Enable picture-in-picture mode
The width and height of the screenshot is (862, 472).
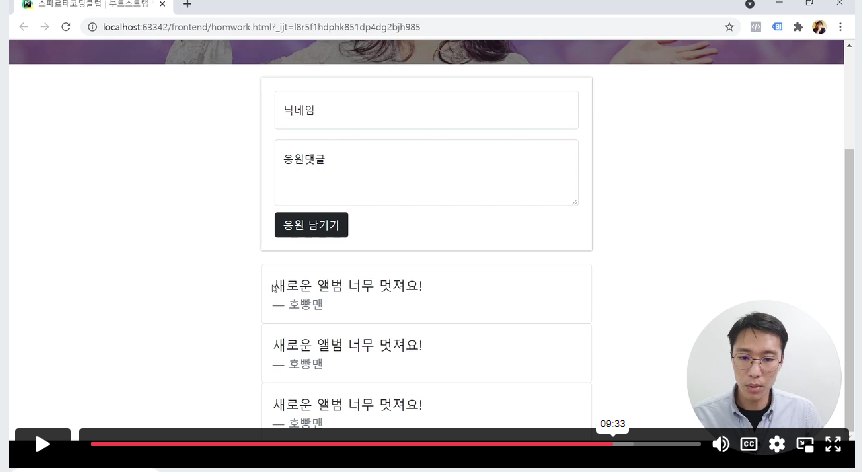pyautogui.click(x=805, y=444)
